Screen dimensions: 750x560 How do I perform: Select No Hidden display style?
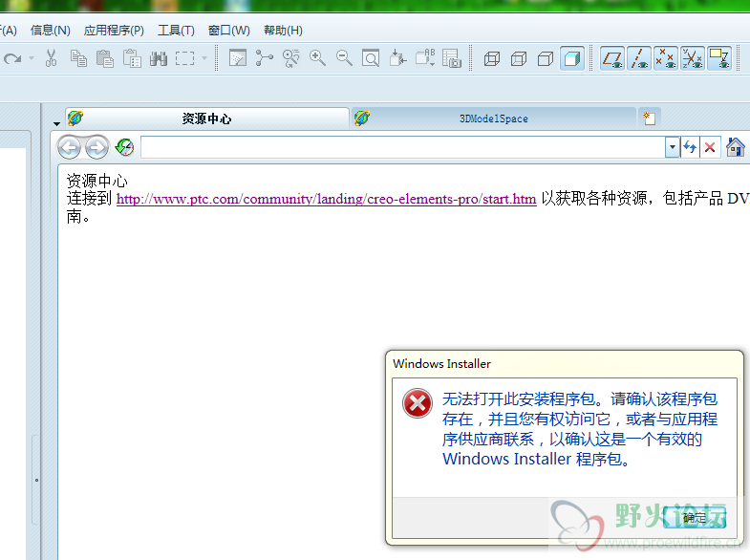tap(546, 59)
